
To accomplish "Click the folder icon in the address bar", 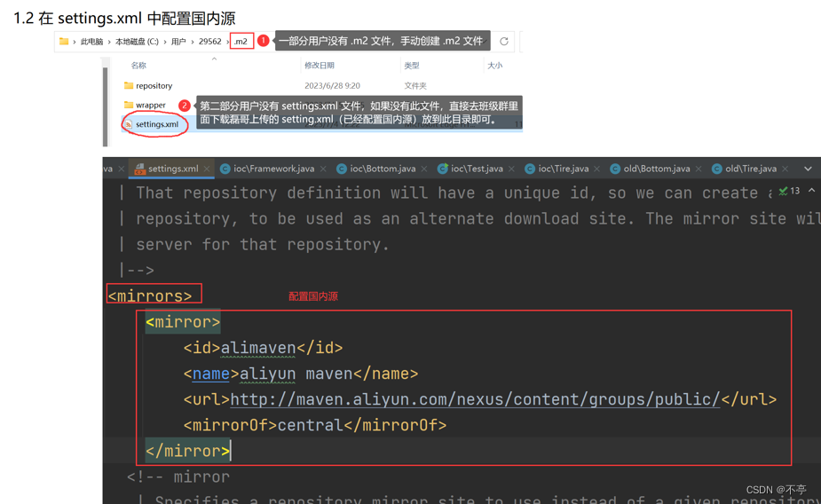I will (x=64, y=42).
